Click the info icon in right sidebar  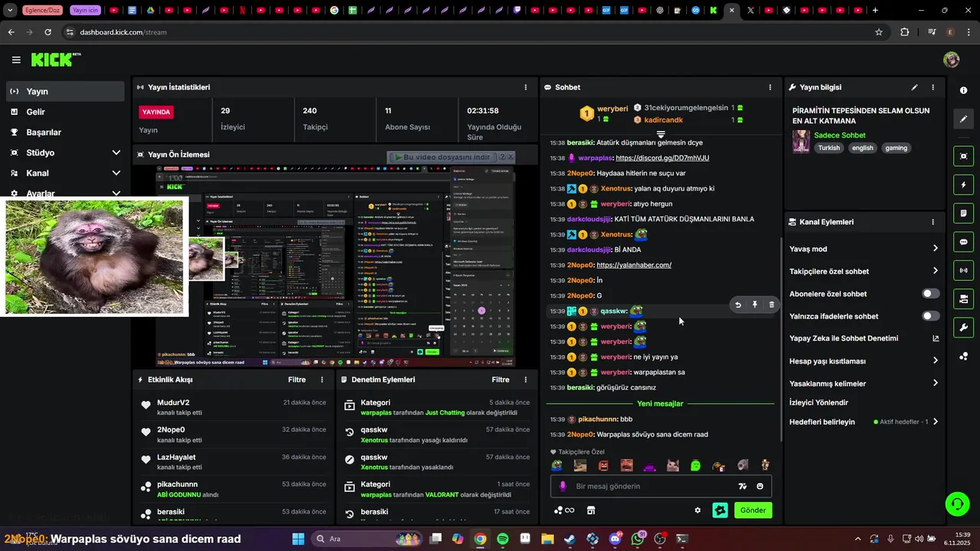[963, 90]
